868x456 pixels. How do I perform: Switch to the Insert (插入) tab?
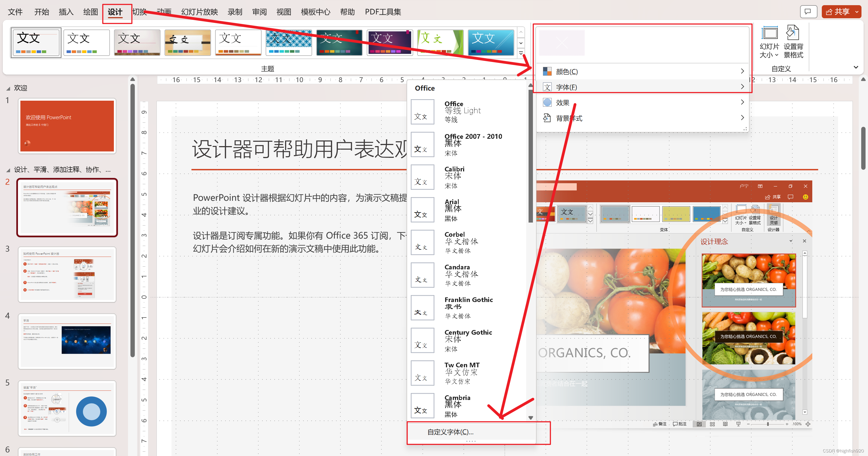66,12
